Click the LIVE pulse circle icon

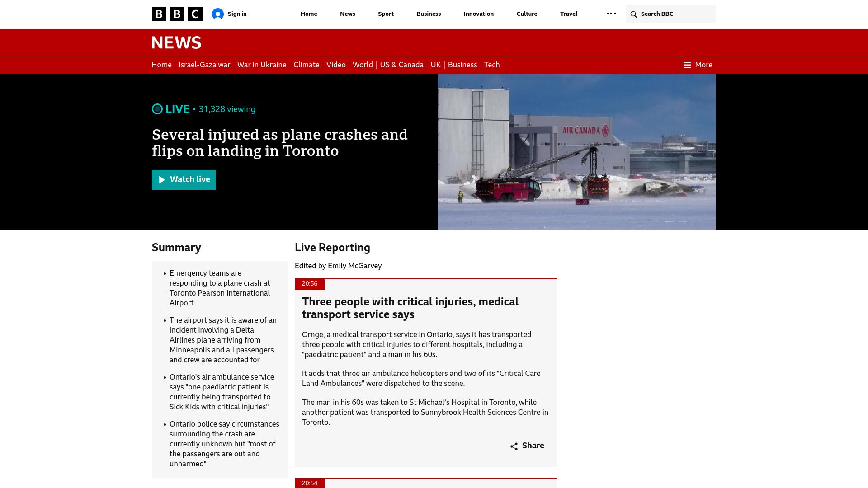pos(157,109)
